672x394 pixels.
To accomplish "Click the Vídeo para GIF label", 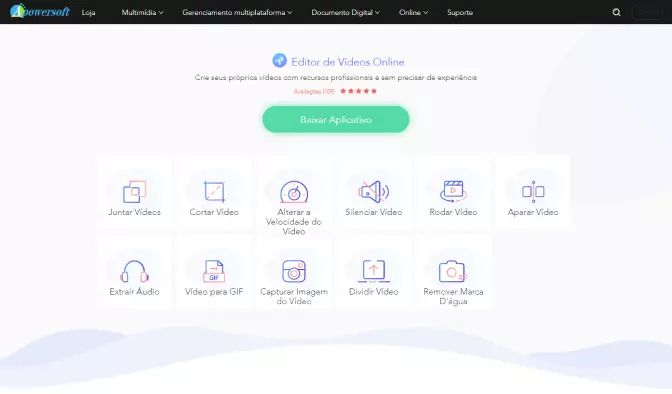I will (214, 292).
